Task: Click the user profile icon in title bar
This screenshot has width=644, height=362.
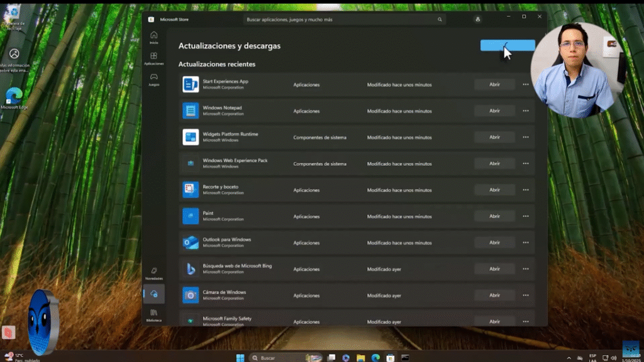Action: coord(478,19)
